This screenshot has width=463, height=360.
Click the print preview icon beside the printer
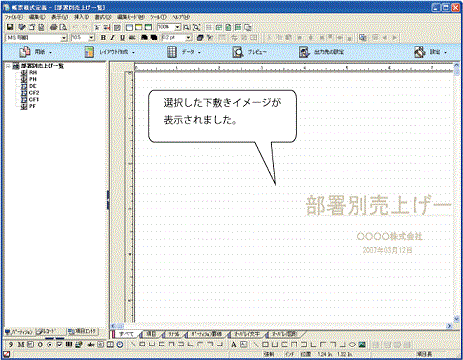pyautogui.click(x=63, y=27)
